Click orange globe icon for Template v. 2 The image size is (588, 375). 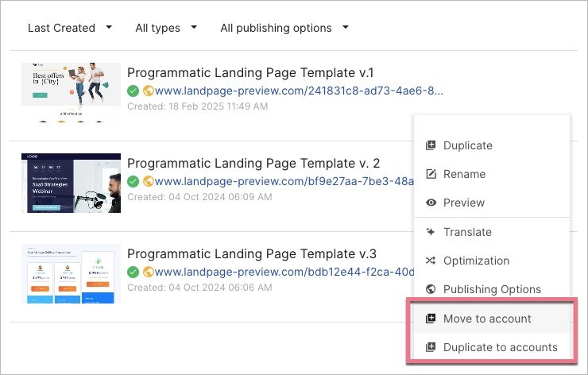coord(149,181)
